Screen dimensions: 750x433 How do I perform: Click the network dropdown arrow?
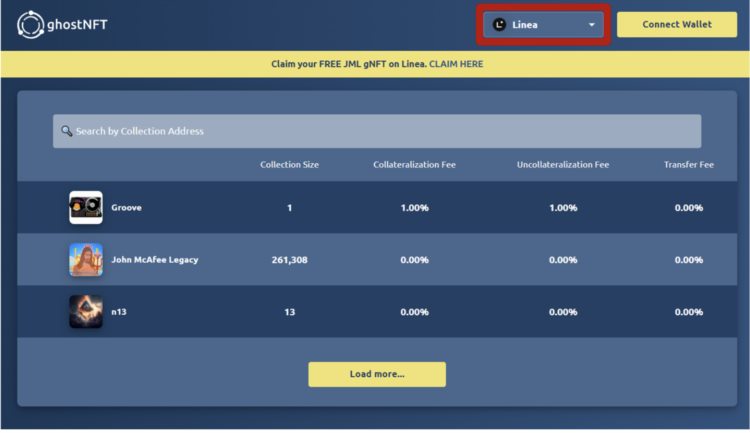(x=591, y=25)
